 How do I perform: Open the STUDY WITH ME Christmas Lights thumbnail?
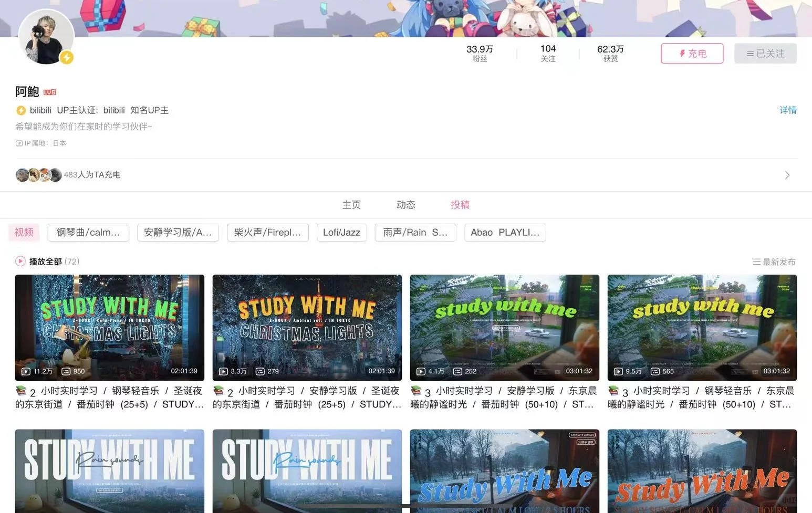click(x=109, y=328)
